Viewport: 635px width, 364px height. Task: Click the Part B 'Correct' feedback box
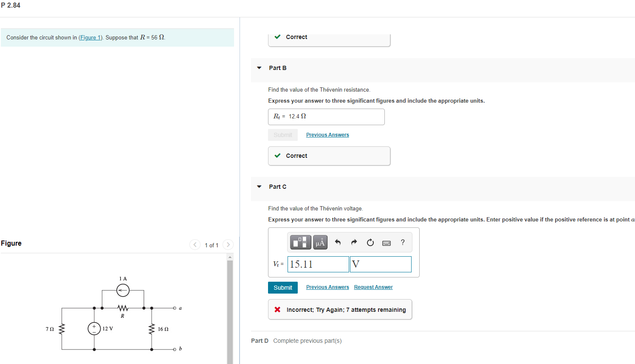(329, 156)
